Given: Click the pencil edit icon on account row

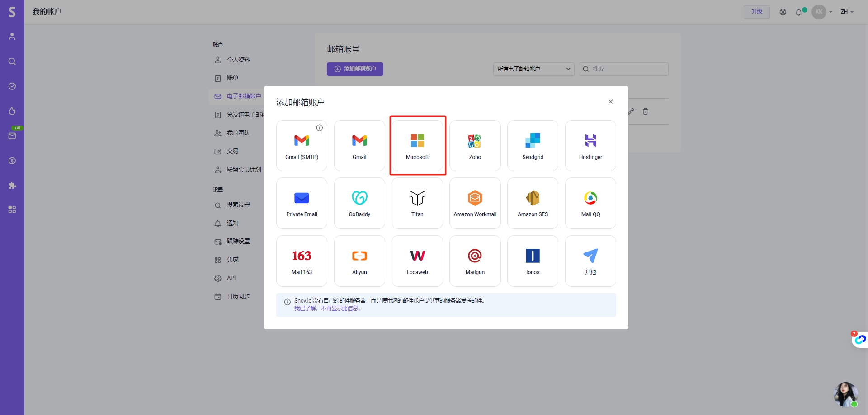Looking at the screenshot, I should (632, 112).
